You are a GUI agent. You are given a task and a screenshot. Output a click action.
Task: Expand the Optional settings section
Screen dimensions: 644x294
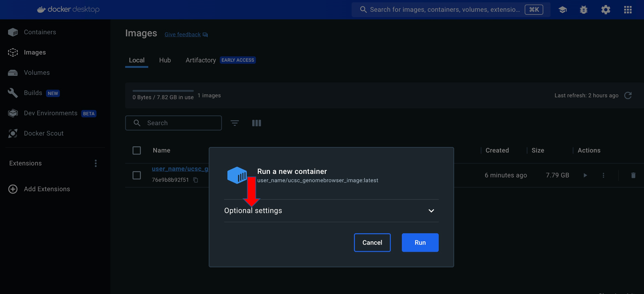431,211
